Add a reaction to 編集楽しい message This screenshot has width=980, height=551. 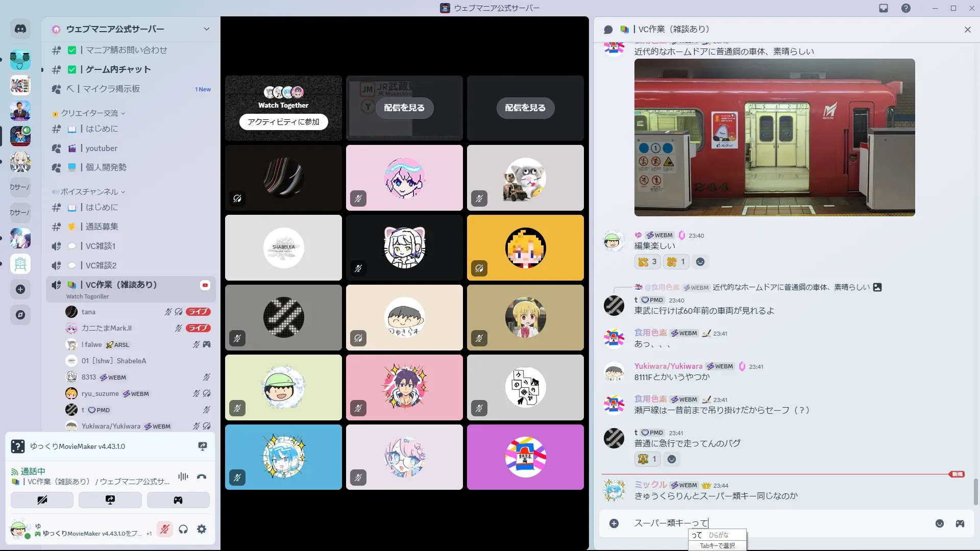[700, 262]
